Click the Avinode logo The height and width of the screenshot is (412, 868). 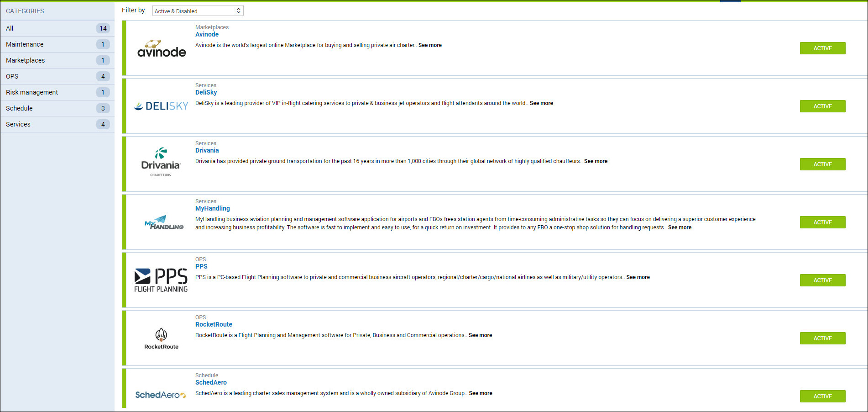coord(162,48)
